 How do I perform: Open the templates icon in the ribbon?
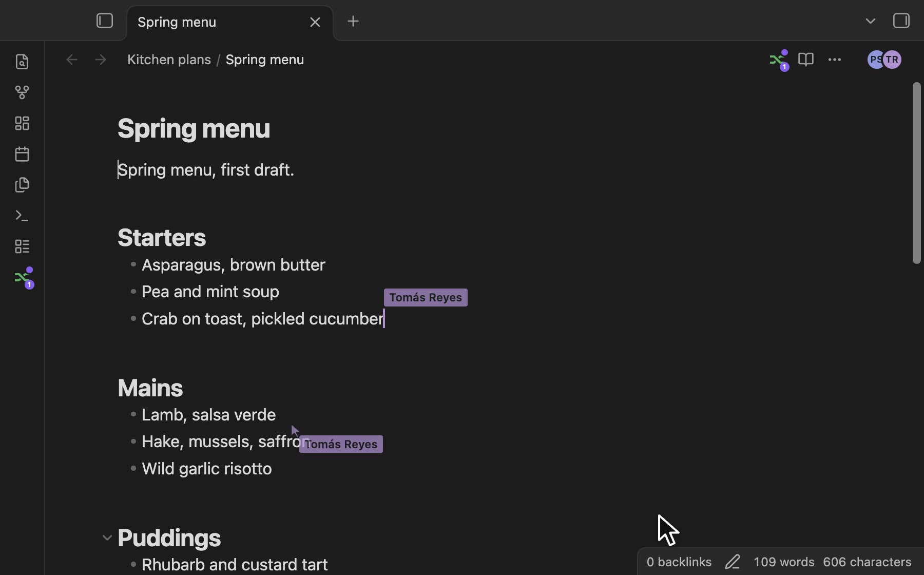click(x=22, y=185)
